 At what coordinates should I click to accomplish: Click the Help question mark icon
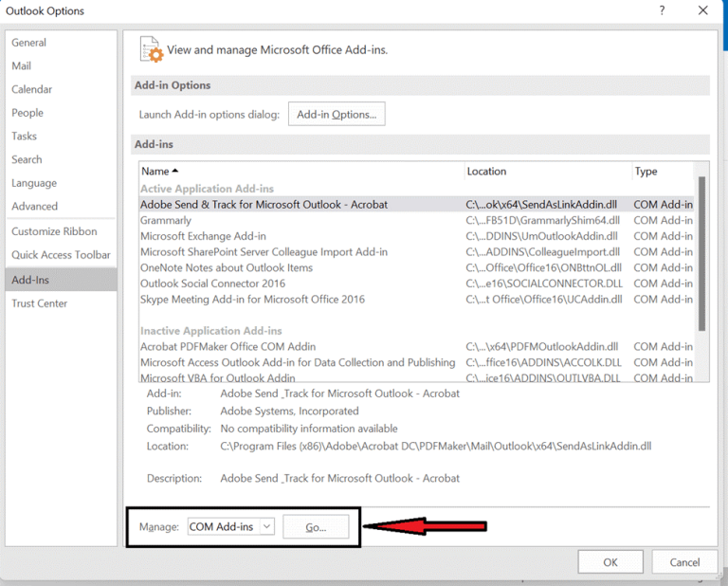(x=660, y=10)
